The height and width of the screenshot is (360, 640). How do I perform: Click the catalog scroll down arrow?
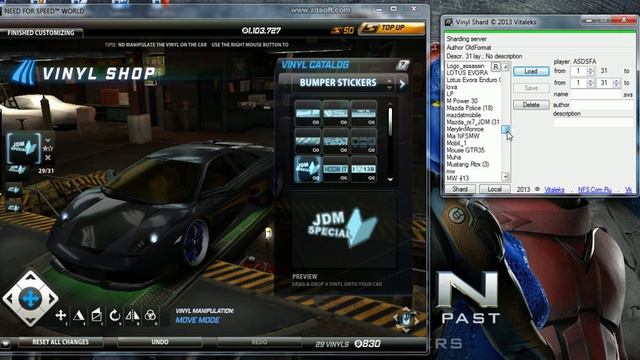tap(390, 179)
